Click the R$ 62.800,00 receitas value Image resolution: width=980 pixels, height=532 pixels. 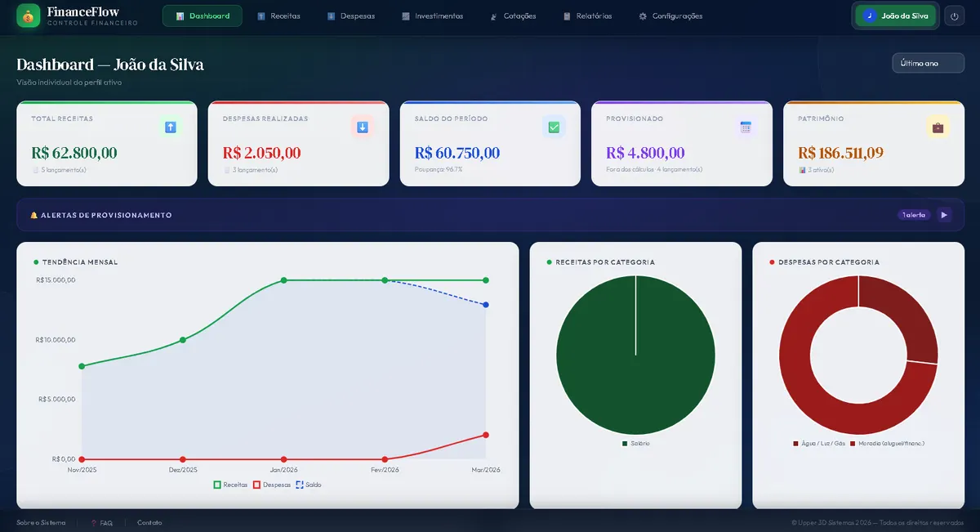74,153
